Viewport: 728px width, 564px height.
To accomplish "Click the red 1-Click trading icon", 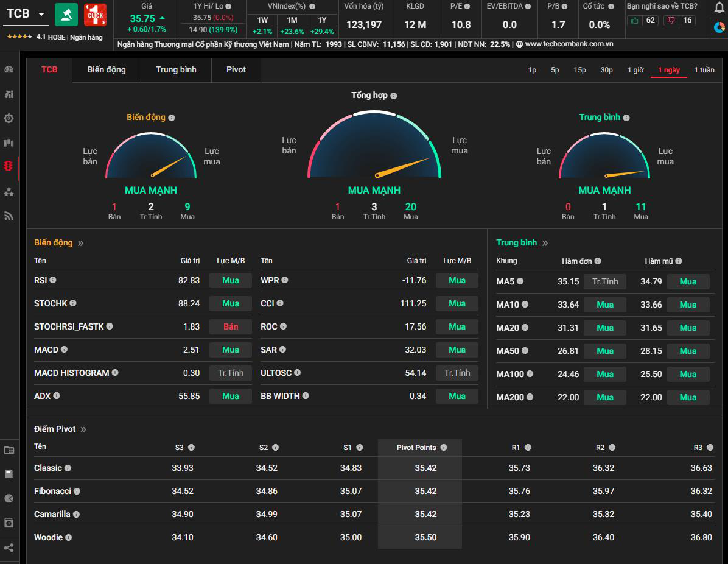I will pos(95,15).
